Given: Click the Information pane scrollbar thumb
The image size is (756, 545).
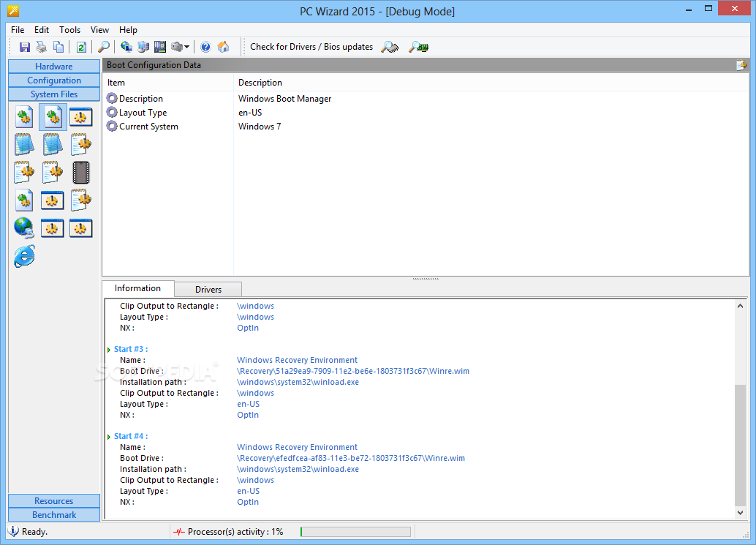Looking at the screenshot, I should pos(740,446).
